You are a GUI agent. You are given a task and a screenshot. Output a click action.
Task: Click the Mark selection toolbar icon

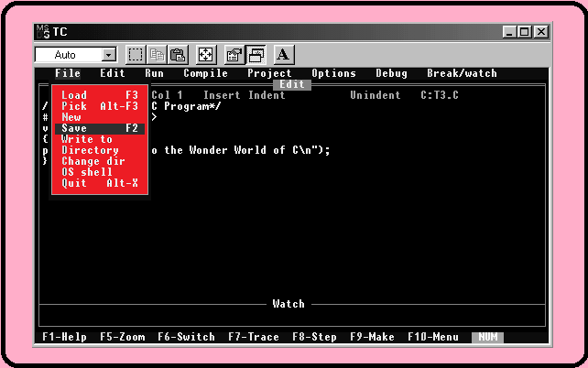coord(136,55)
